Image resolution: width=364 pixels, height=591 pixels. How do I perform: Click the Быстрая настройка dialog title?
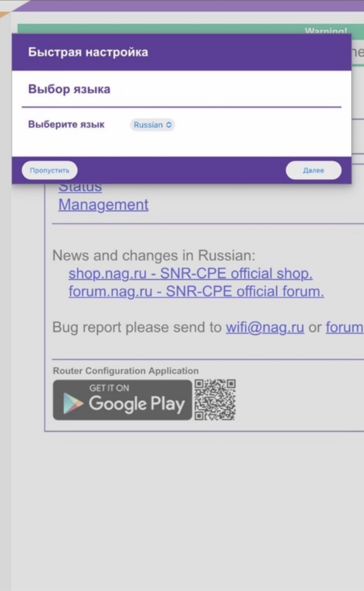coord(88,52)
